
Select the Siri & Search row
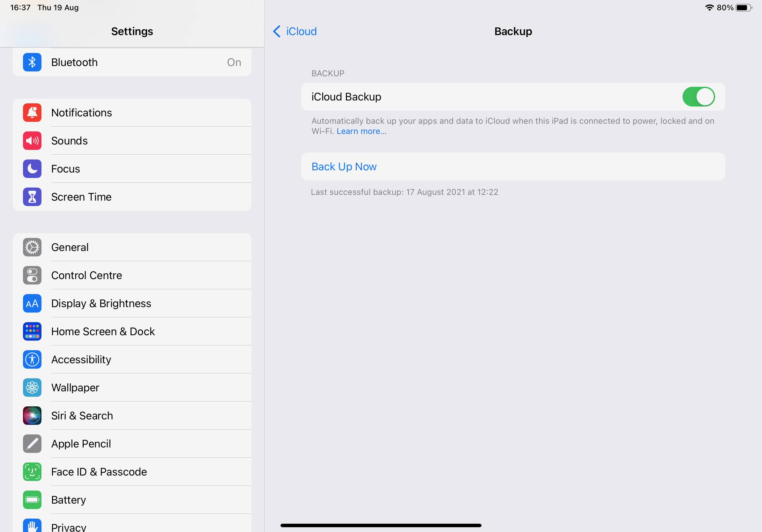[x=132, y=416]
